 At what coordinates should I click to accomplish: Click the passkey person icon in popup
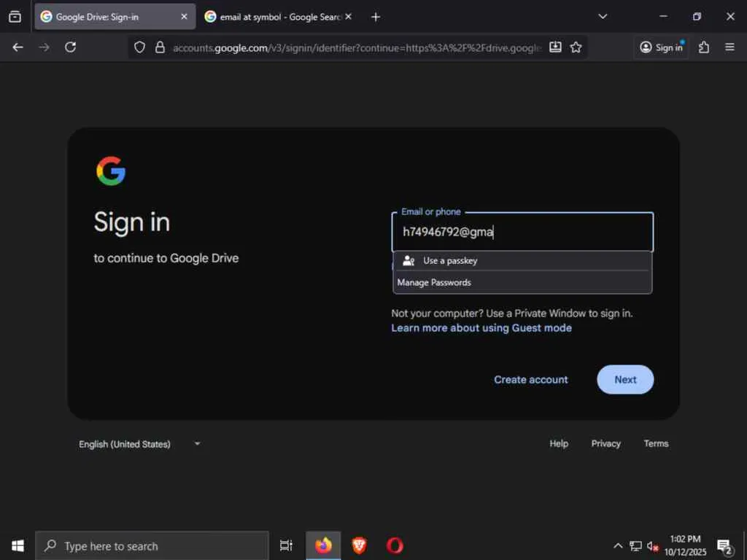point(409,261)
